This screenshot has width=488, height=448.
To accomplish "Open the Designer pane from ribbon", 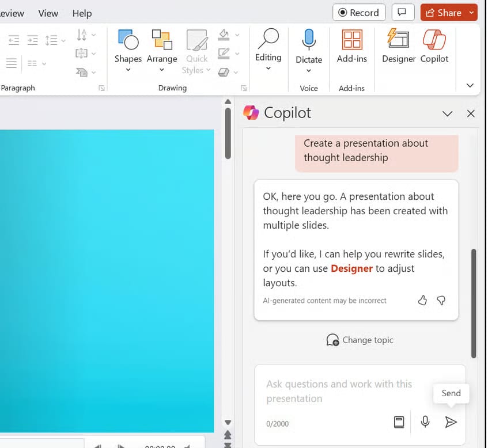I will (399, 46).
